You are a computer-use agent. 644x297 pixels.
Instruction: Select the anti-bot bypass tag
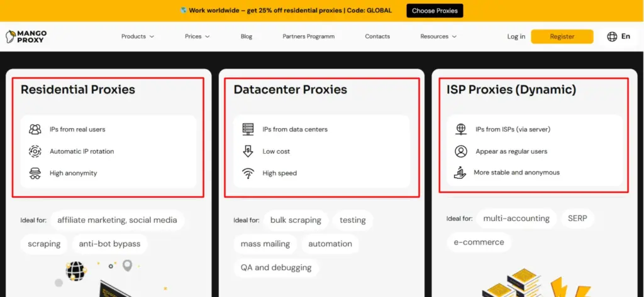[109, 244]
